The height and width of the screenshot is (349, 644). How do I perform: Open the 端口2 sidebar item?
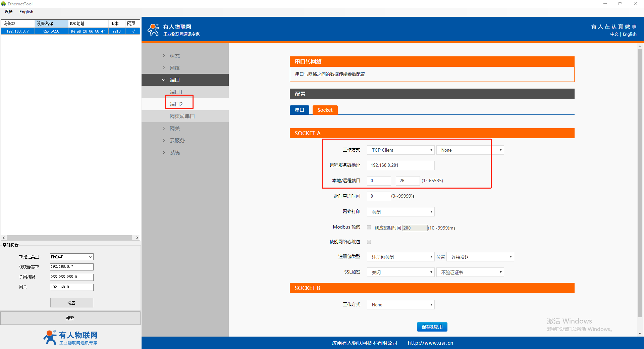pos(176,104)
